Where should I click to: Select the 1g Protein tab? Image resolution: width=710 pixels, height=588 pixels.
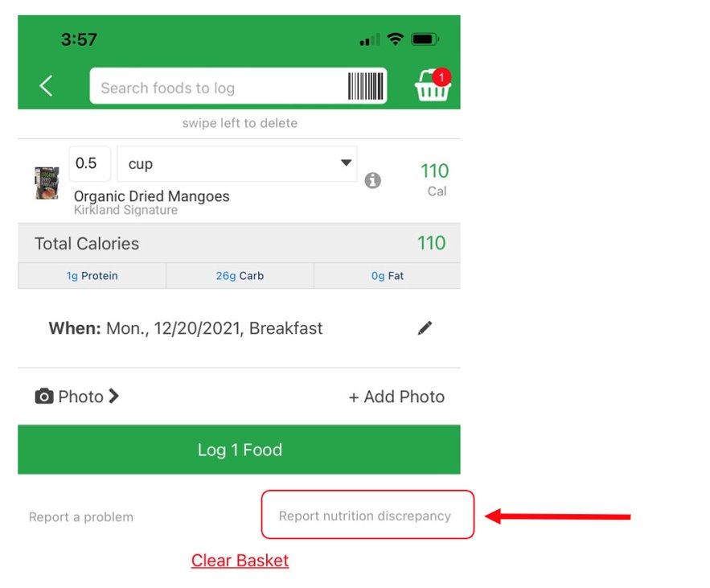tap(92, 275)
